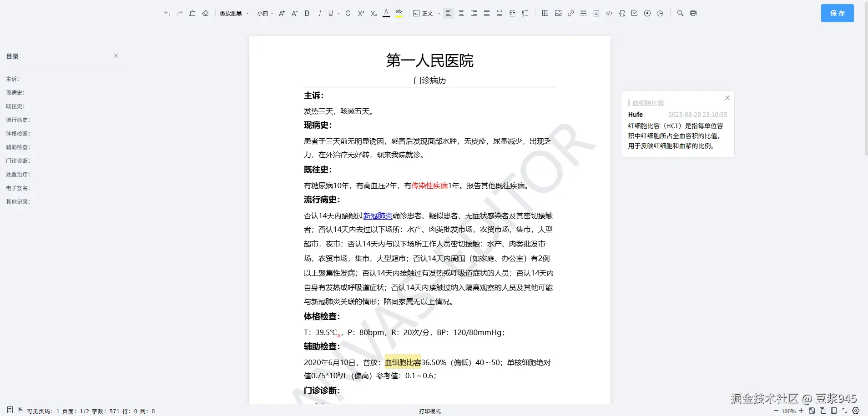Undo the last edit
The height and width of the screenshot is (416, 868).
(167, 14)
